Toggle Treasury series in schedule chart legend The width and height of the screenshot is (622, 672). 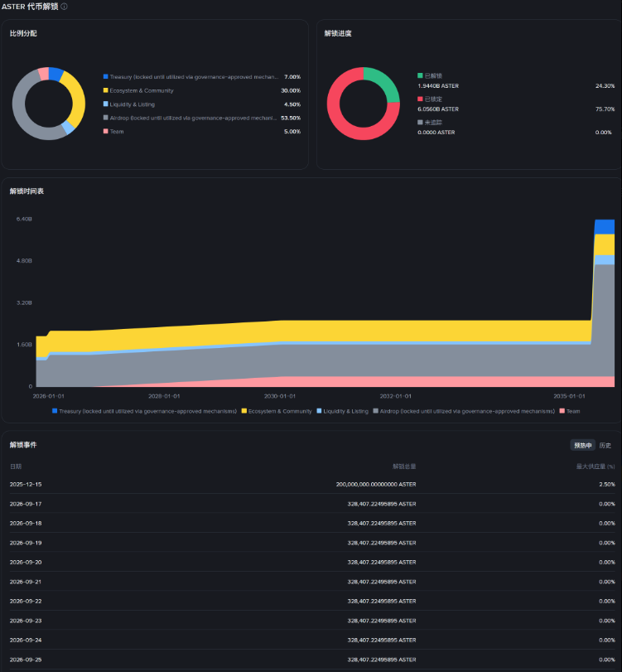pos(144,411)
